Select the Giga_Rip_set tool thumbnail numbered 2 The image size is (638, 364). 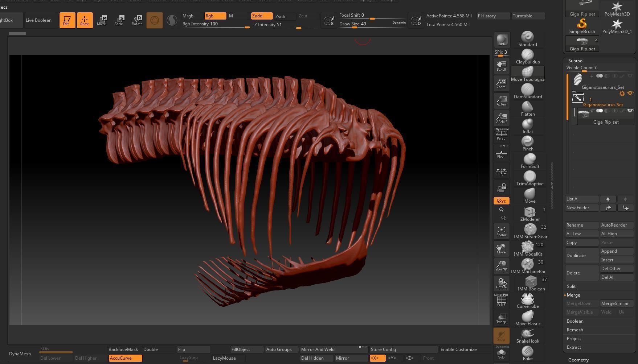click(x=582, y=44)
